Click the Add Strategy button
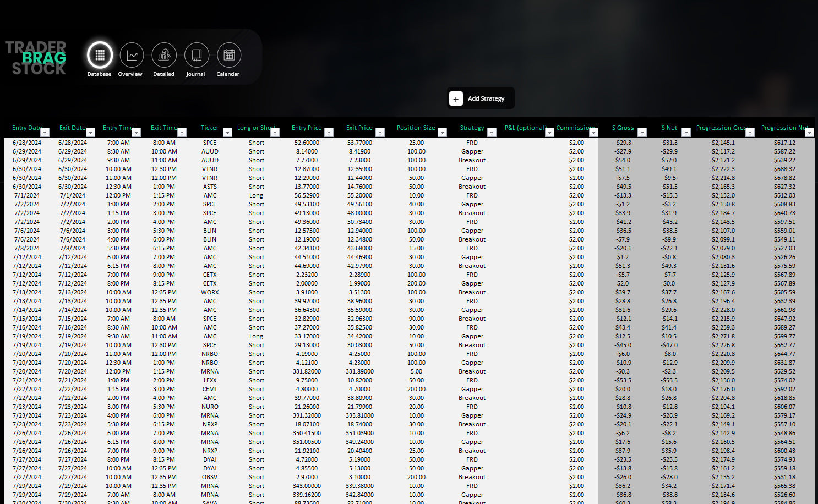 pyautogui.click(x=486, y=98)
